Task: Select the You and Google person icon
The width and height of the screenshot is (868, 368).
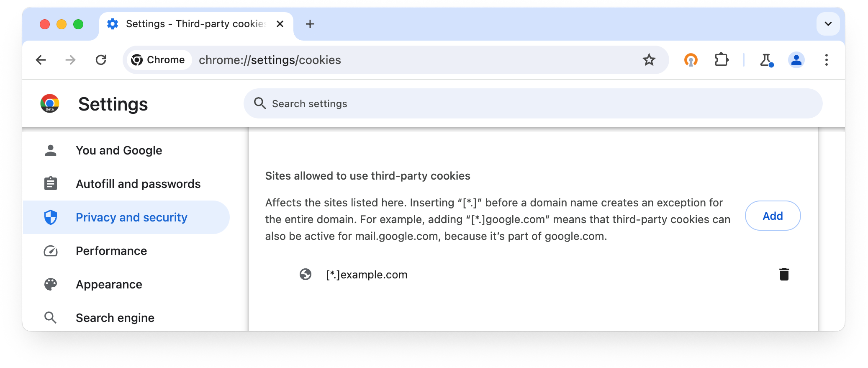Action: [51, 150]
